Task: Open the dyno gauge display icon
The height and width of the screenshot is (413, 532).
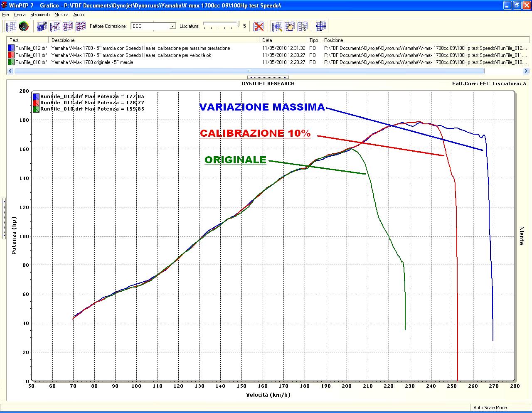Action: (x=24, y=26)
